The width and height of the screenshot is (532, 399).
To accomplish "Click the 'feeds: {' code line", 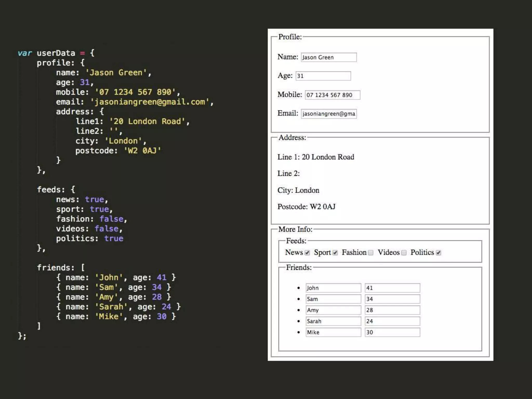I will pos(56,190).
